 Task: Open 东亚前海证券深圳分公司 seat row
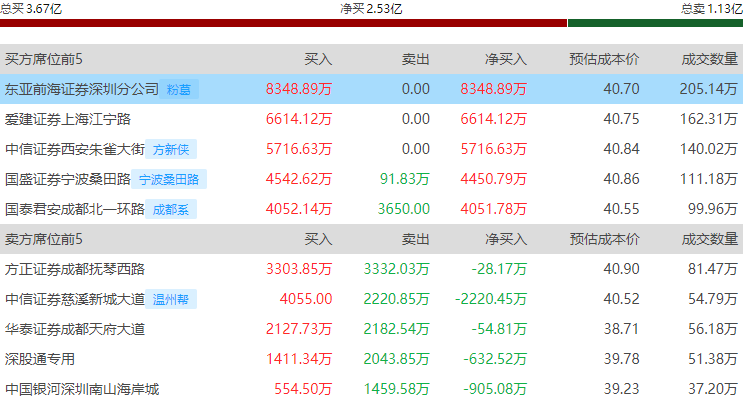(372, 89)
